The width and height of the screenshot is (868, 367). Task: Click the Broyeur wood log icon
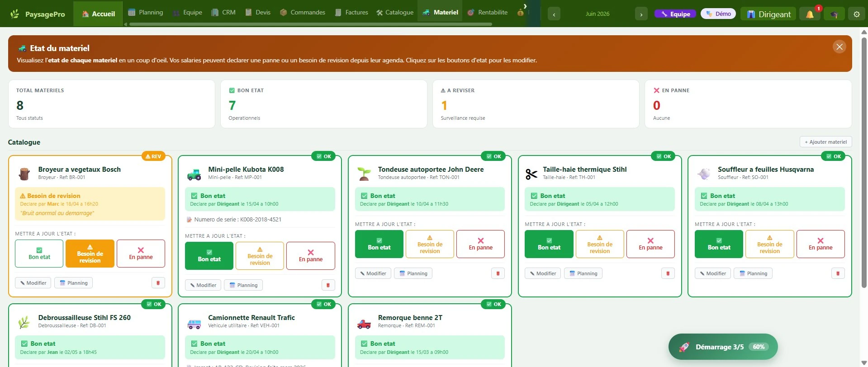[24, 174]
